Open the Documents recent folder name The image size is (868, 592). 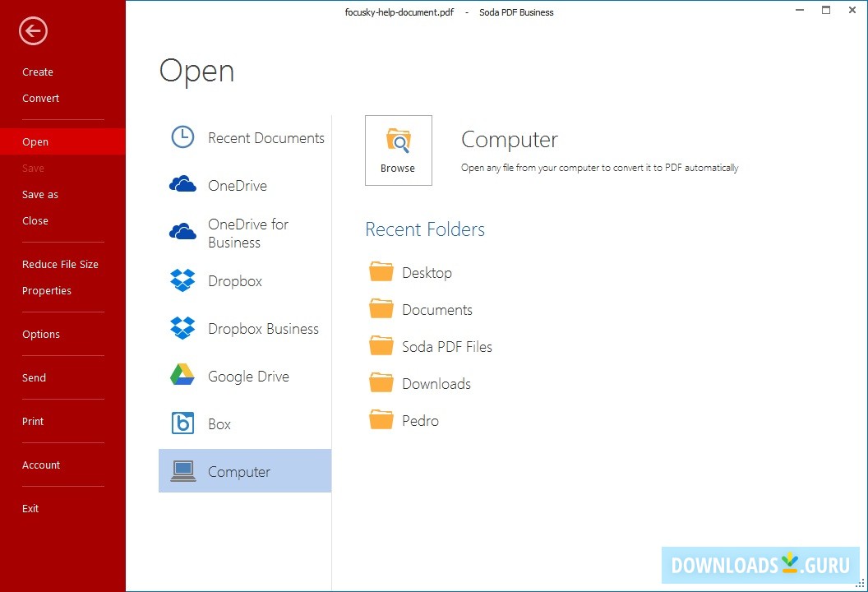point(437,310)
